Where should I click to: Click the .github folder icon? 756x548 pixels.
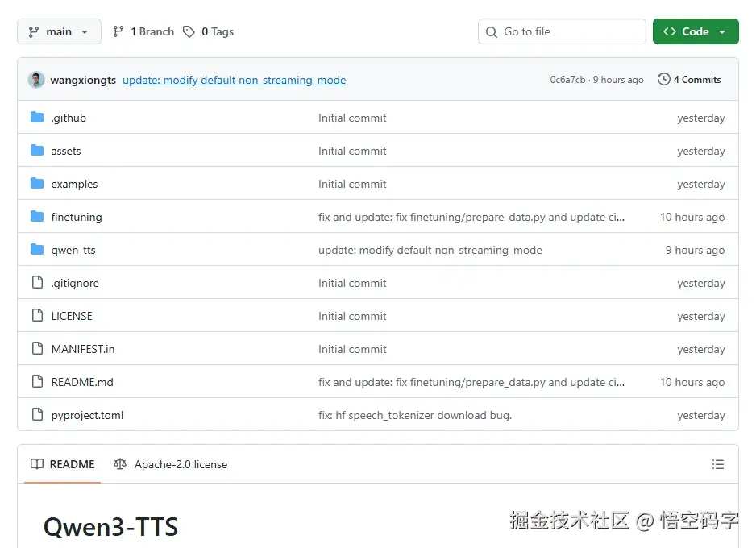click(37, 117)
